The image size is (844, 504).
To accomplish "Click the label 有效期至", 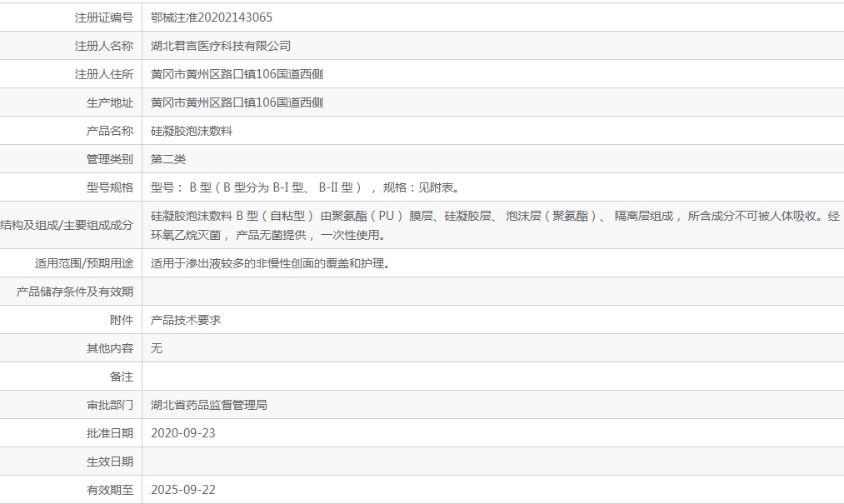I will 110,490.
